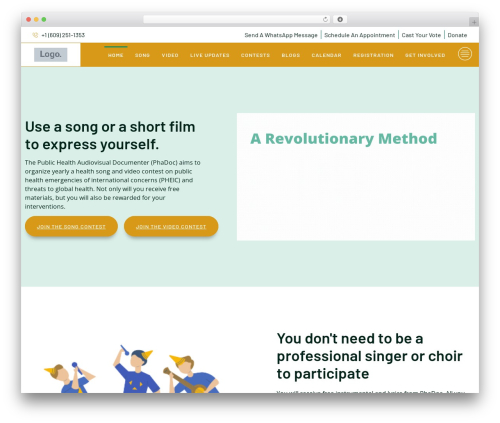Go to the Home menu item

(116, 55)
